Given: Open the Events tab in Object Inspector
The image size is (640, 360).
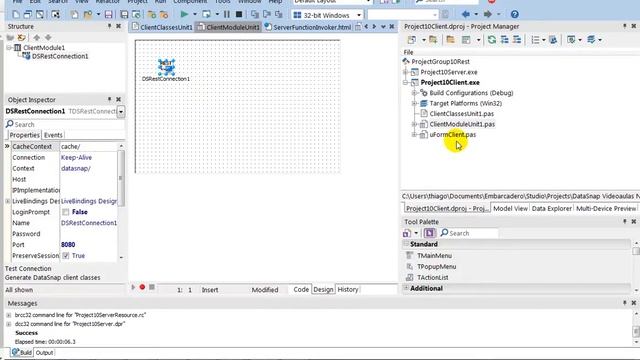Looking at the screenshot, I should tap(53, 135).
